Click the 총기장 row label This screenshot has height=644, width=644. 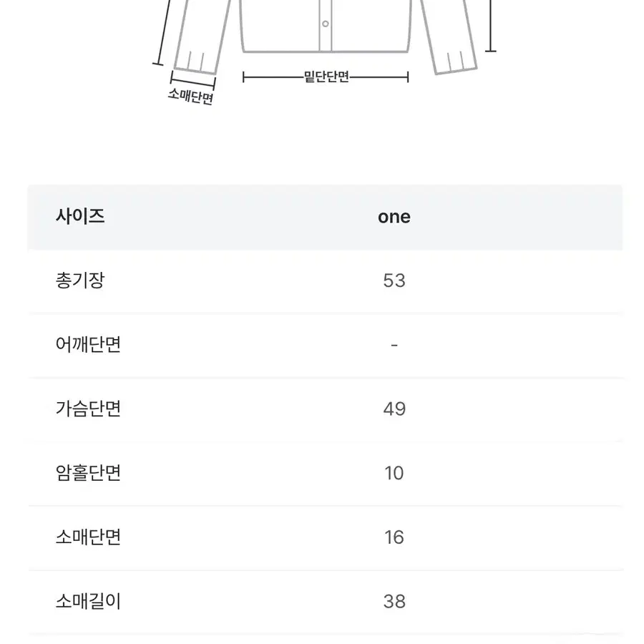[x=80, y=280]
